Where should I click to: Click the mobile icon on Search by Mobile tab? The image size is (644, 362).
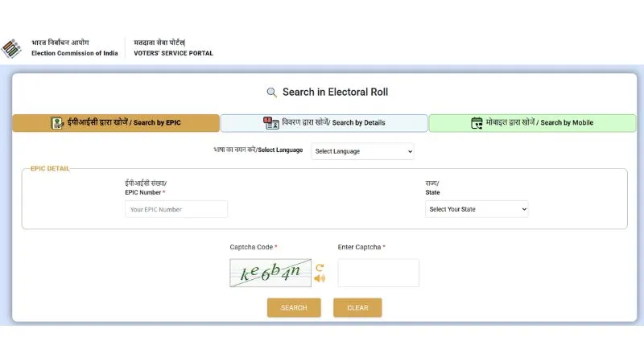(x=477, y=123)
